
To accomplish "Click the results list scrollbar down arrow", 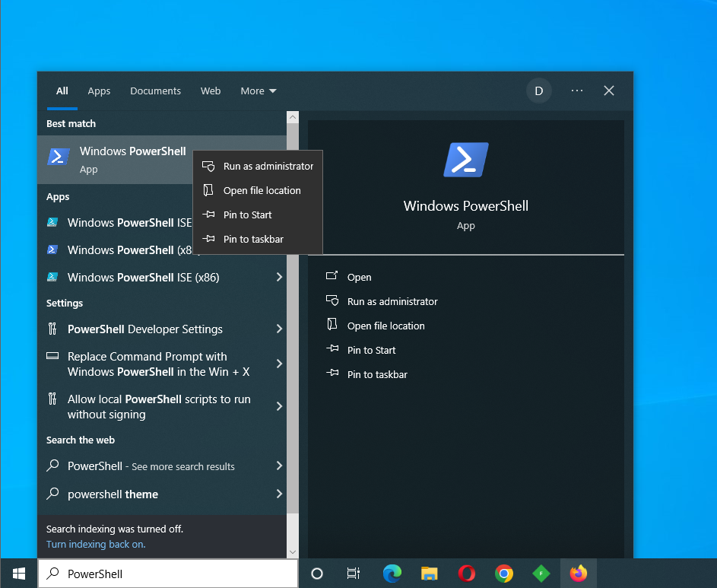I will (x=293, y=551).
